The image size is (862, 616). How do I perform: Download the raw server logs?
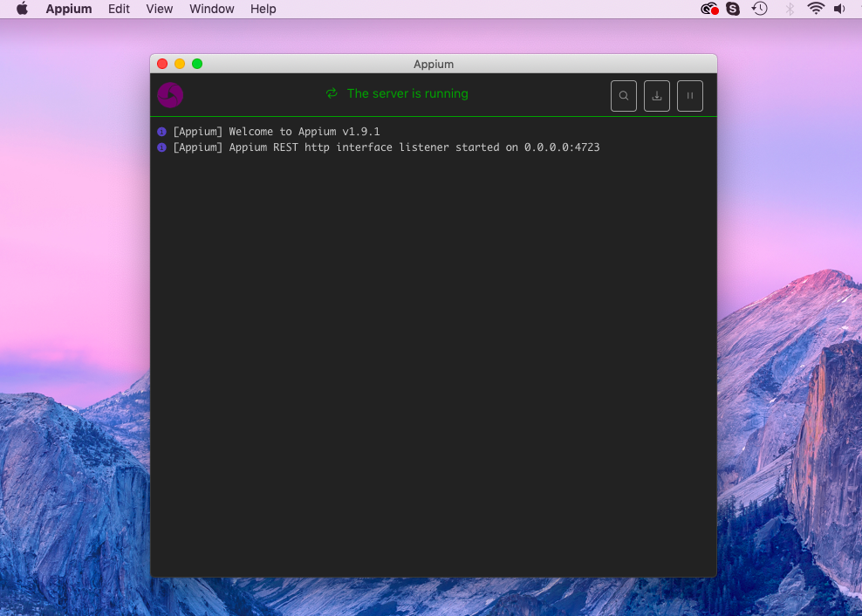(x=656, y=96)
